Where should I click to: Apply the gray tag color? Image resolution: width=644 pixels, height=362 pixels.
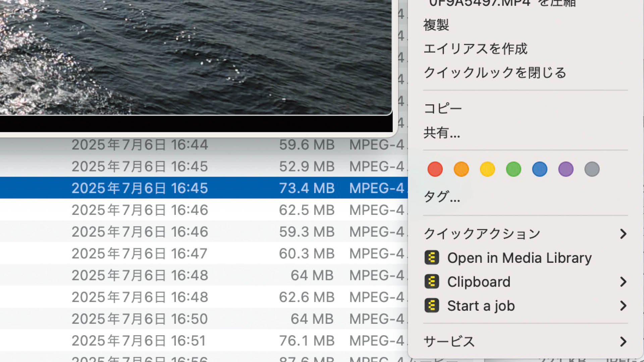[592, 169]
